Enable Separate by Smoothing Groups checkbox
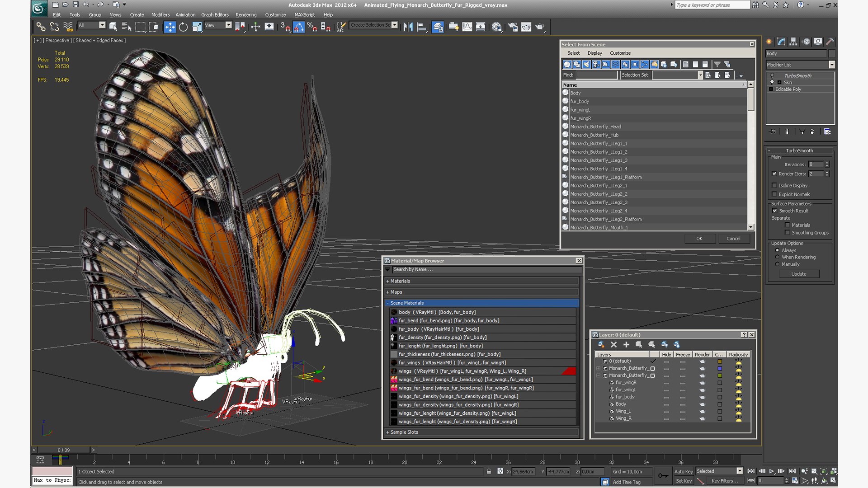The height and width of the screenshot is (488, 868). point(788,233)
